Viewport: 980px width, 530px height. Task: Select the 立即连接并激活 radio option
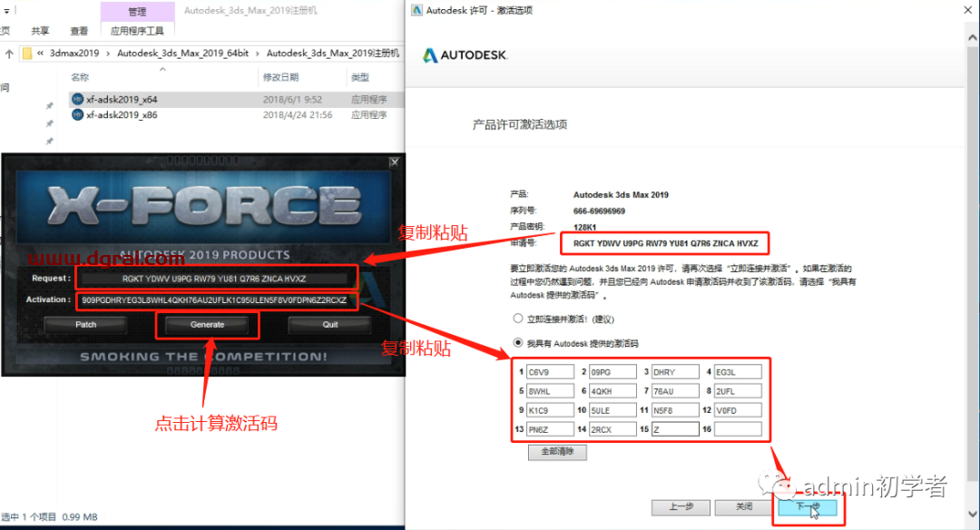(517, 319)
